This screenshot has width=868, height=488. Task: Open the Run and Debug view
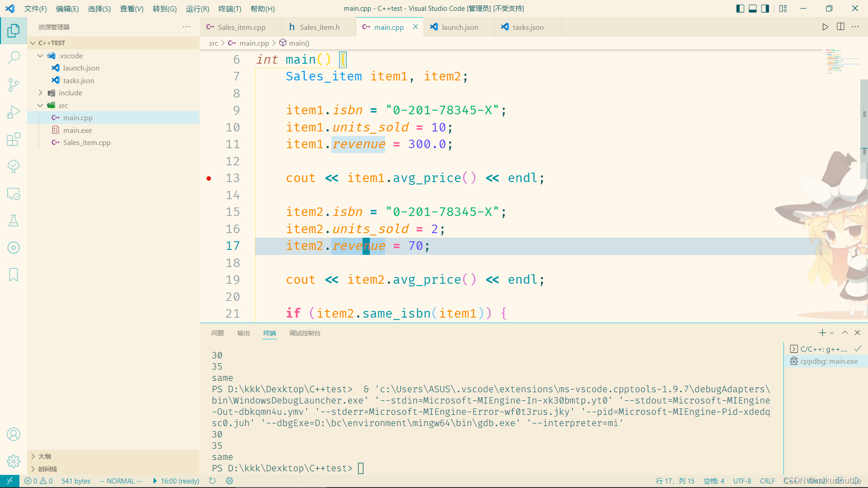14,112
